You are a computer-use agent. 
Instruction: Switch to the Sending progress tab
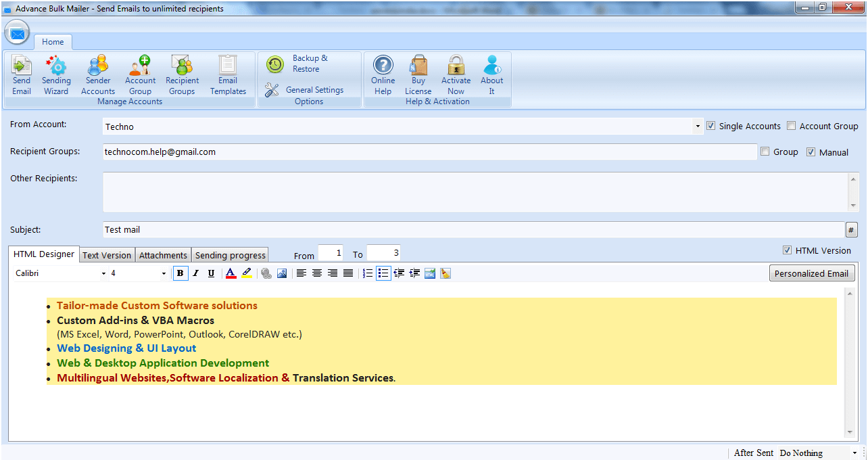click(230, 255)
